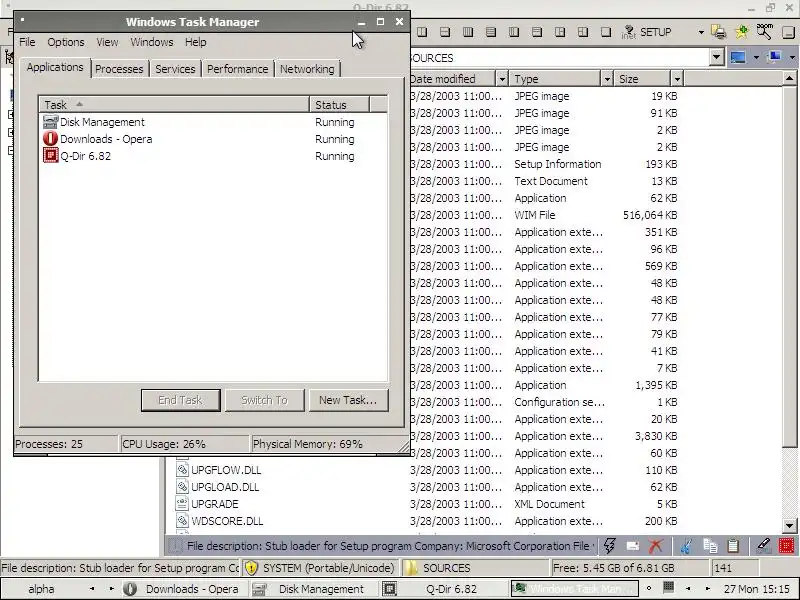Open dropdown arrow beside monitor view icon
The width and height of the screenshot is (800, 600).
point(756,57)
